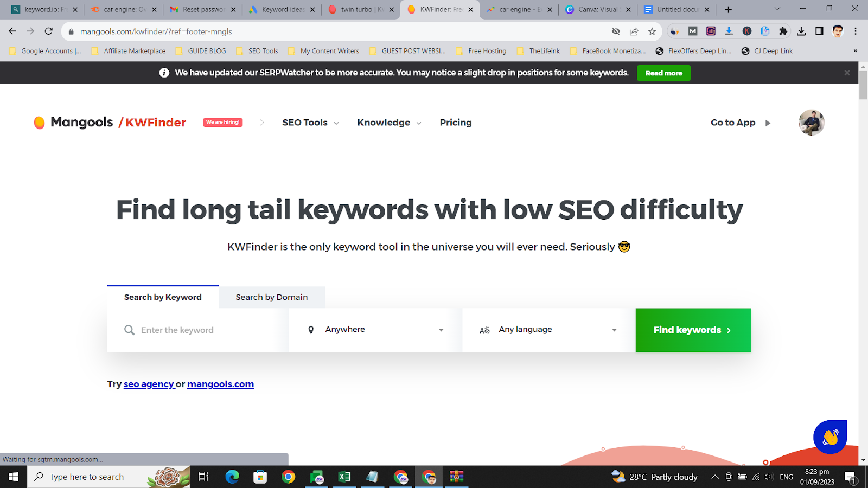The width and height of the screenshot is (868, 488).
Task: Click the browser address bar URL
Action: [x=156, y=31]
